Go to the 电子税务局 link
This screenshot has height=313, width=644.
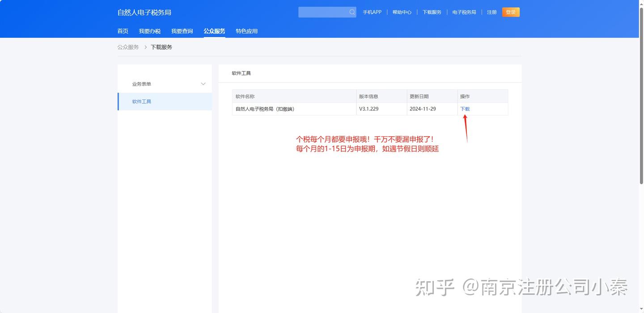(x=464, y=12)
